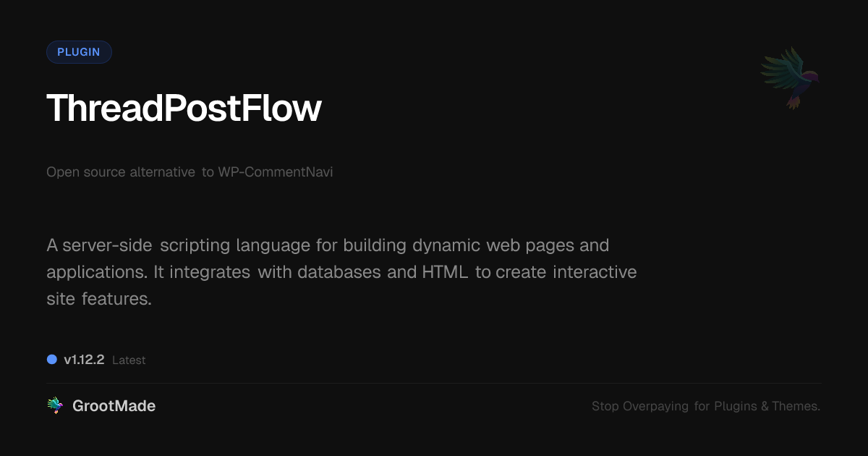Image resolution: width=868 pixels, height=456 pixels.
Task: Click the colorful bird logo at top right
Action: tap(790, 77)
